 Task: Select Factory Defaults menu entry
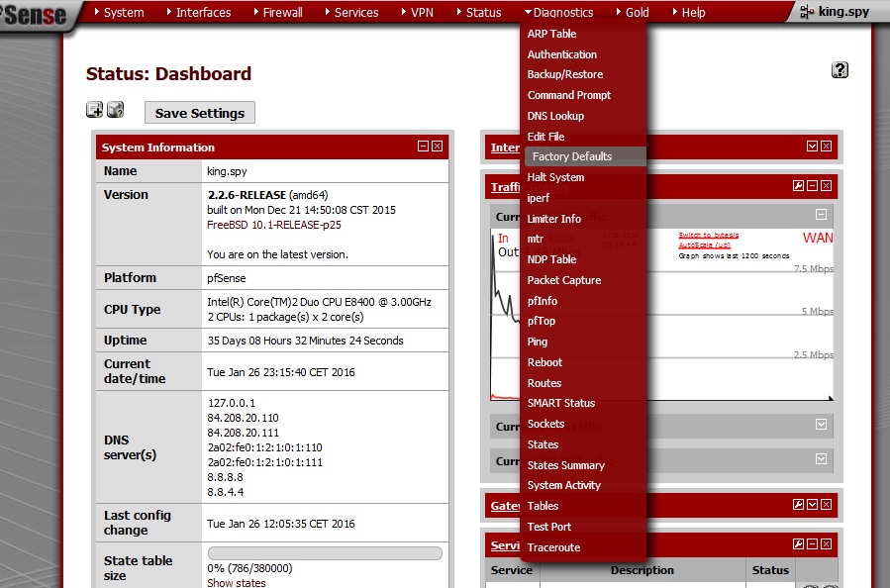pos(583,156)
